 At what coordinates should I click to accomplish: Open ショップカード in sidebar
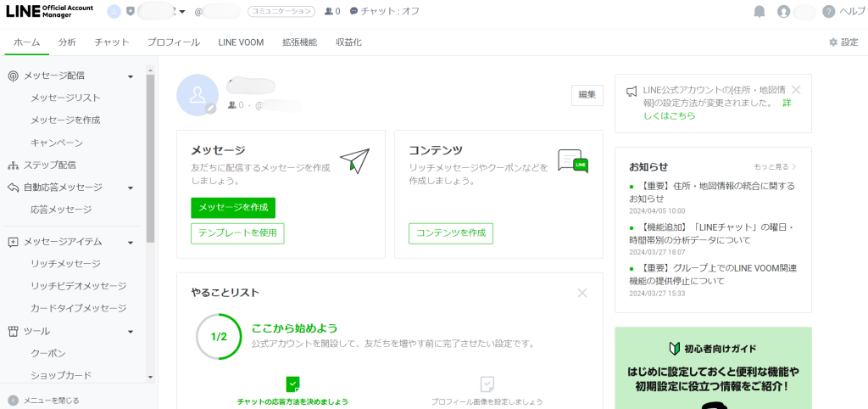pos(61,375)
